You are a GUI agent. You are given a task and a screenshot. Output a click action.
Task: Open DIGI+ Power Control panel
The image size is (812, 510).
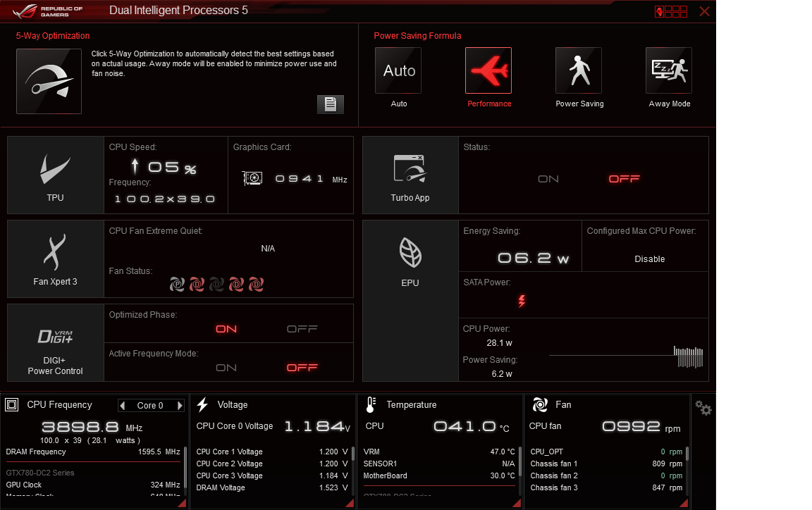click(56, 343)
